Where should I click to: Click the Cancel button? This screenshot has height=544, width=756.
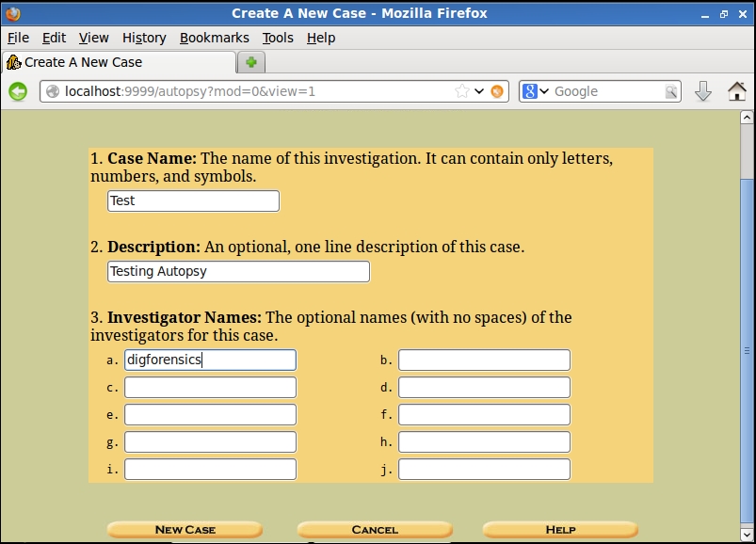[375, 530]
